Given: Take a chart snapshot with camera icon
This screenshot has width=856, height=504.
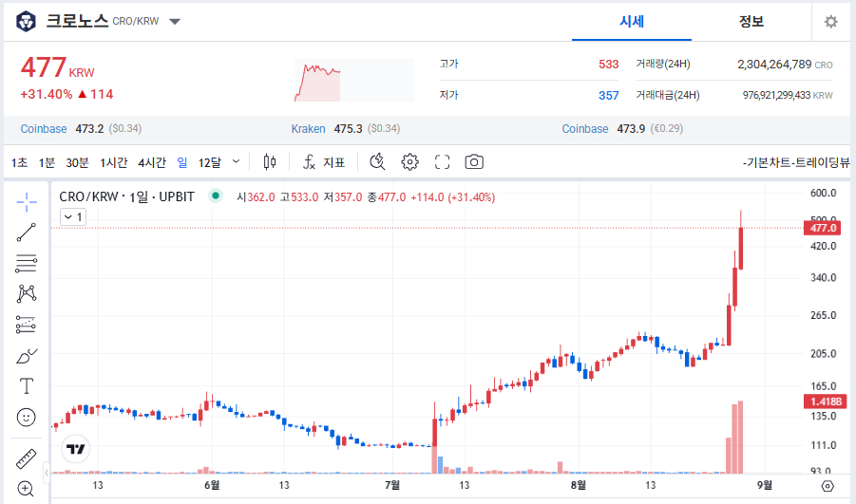Looking at the screenshot, I should click(x=474, y=162).
